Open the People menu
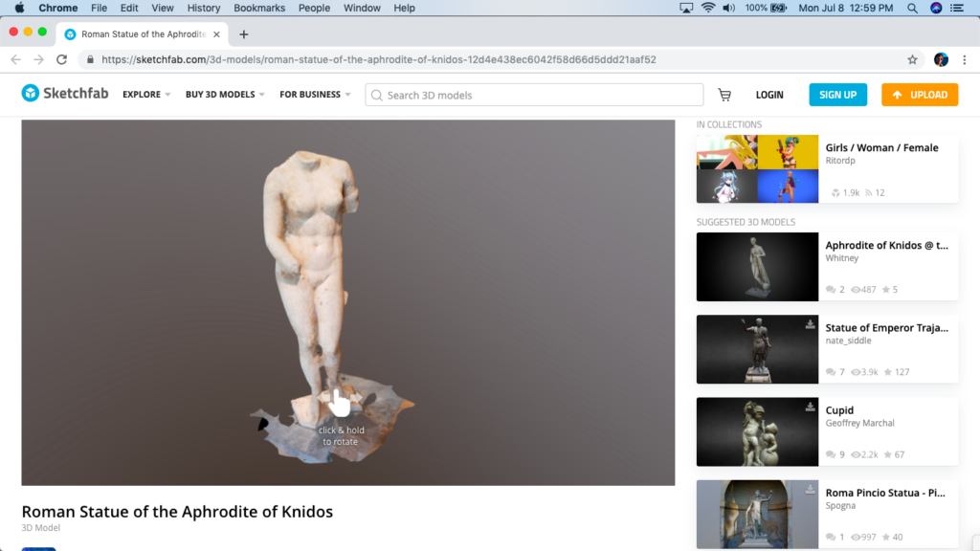 [x=314, y=8]
